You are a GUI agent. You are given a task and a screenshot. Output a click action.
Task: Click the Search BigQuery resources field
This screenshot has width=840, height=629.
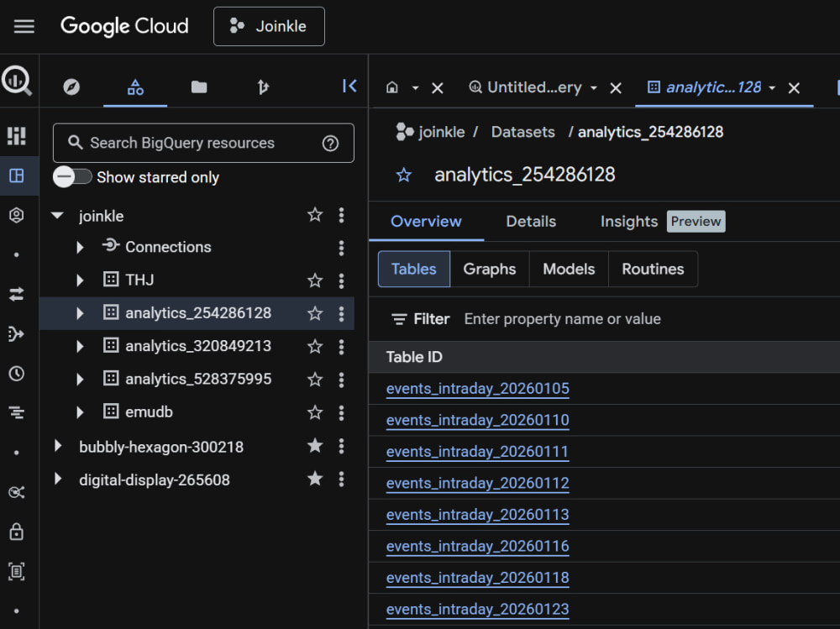coord(203,143)
